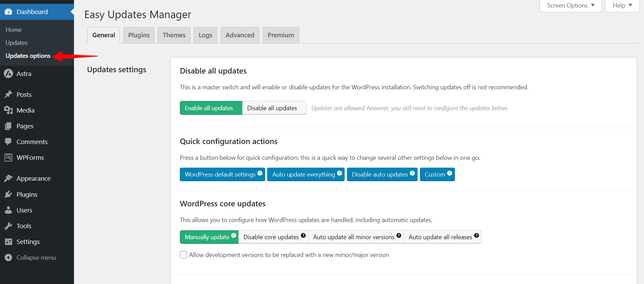Open Home under Dashboard menu

tap(14, 30)
